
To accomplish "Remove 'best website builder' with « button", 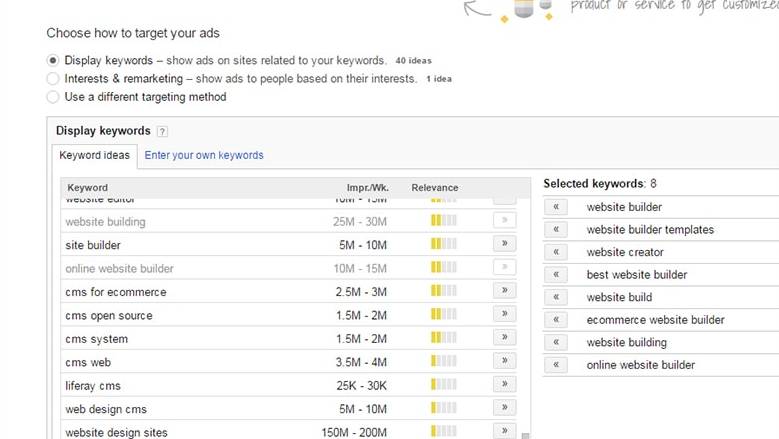I will click(x=556, y=275).
